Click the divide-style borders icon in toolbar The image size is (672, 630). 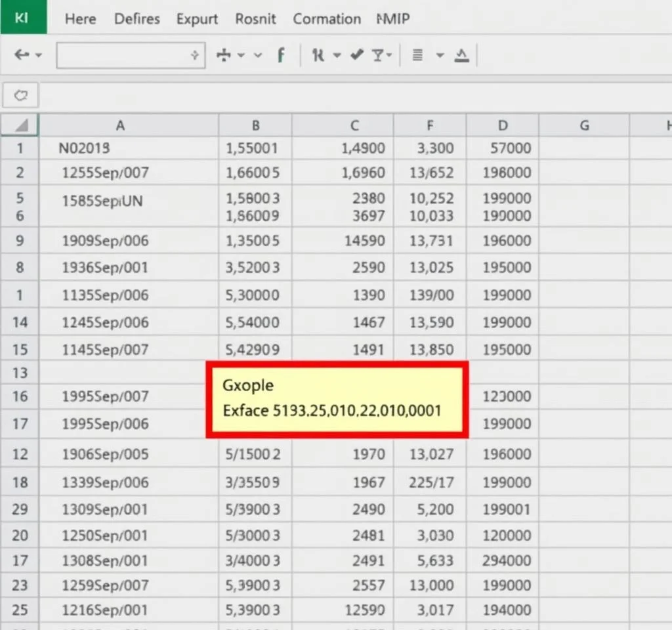click(x=224, y=56)
